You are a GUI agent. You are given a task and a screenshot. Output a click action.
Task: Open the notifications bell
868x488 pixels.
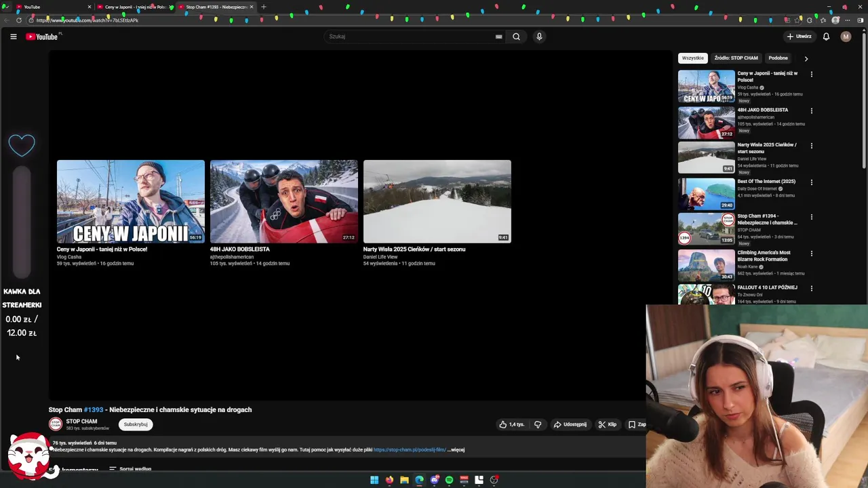(826, 37)
